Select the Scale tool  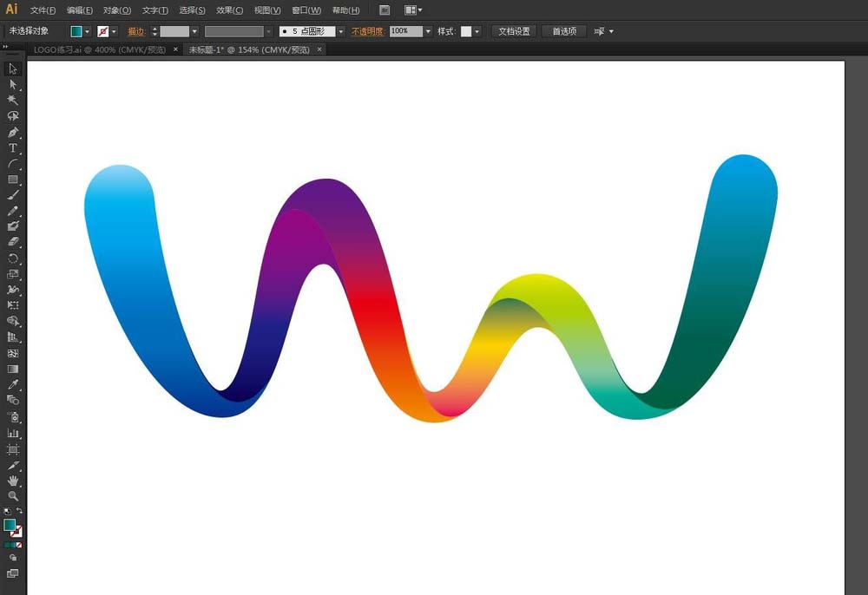pyautogui.click(x=13, y=274)
